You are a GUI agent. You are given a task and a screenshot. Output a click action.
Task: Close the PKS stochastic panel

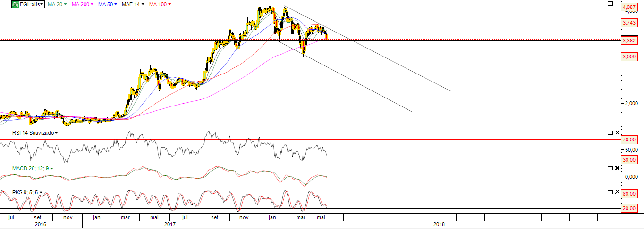618,192
